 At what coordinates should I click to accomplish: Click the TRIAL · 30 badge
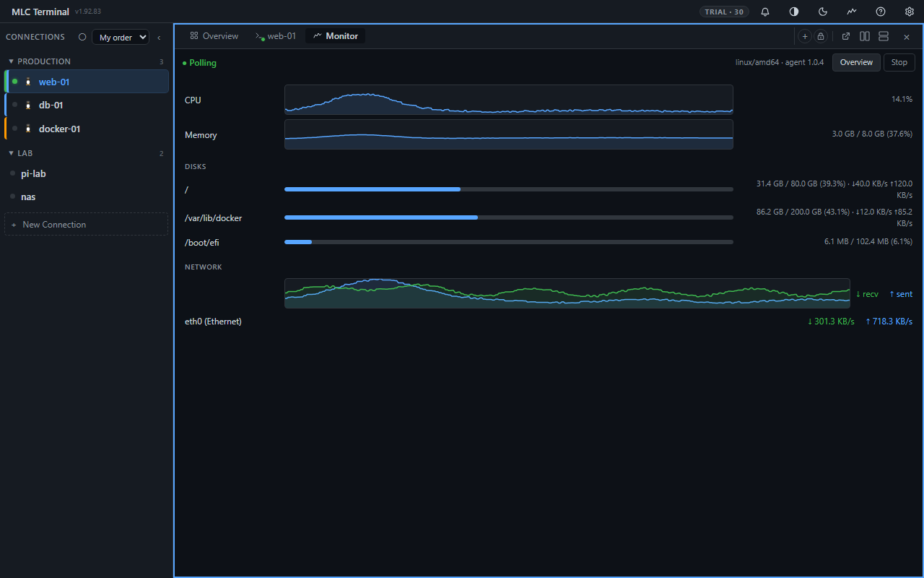click(x=724, y=12)
